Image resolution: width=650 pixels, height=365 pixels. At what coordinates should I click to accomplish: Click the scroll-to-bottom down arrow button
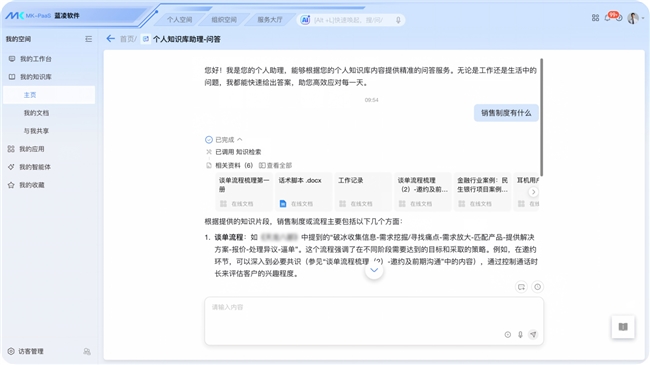pyautogui.click(x=374, y=270)
